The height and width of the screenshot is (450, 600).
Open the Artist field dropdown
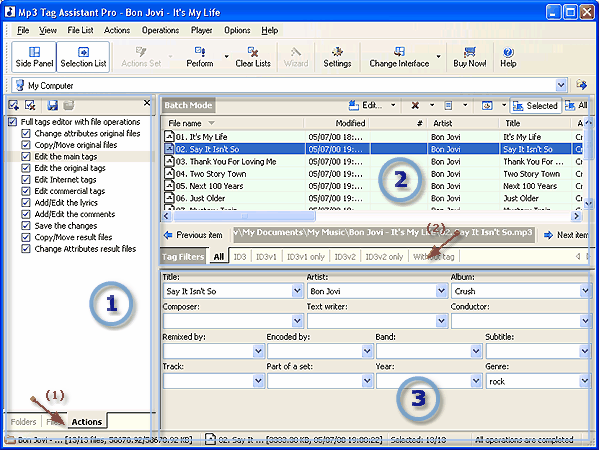(442, 291)
